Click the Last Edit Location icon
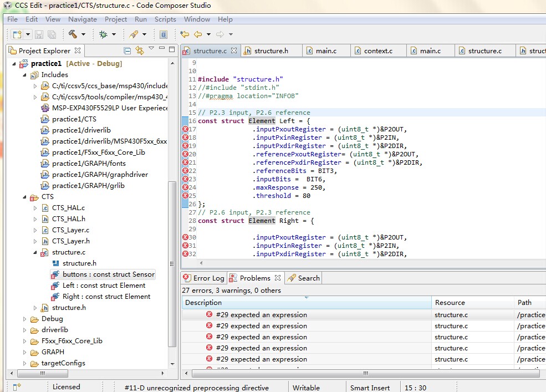 tap(185, 34)
